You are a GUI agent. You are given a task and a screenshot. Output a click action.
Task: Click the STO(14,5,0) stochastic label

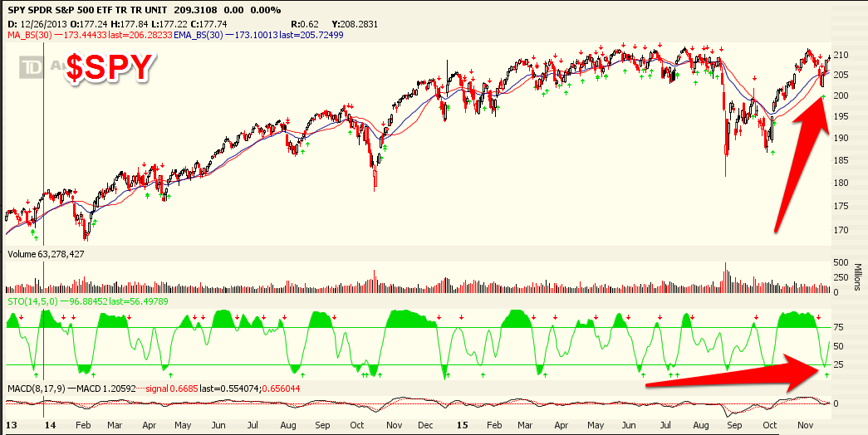31,301
